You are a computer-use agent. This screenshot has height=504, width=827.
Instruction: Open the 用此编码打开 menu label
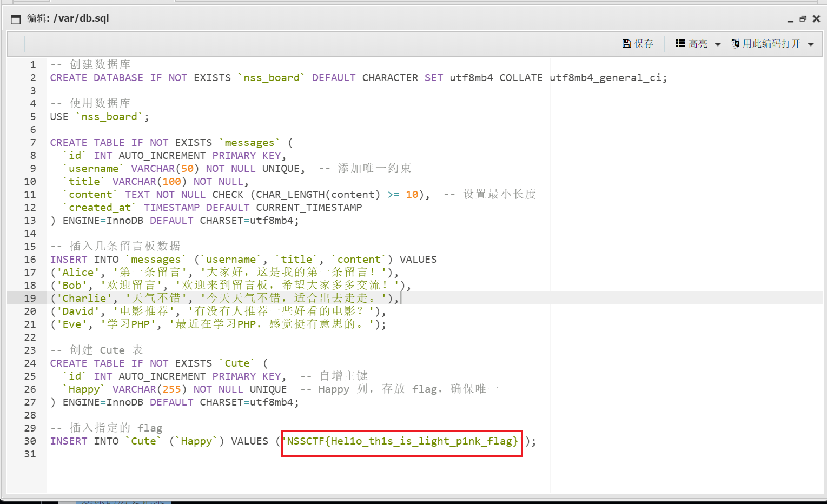(x=771, y=44)
